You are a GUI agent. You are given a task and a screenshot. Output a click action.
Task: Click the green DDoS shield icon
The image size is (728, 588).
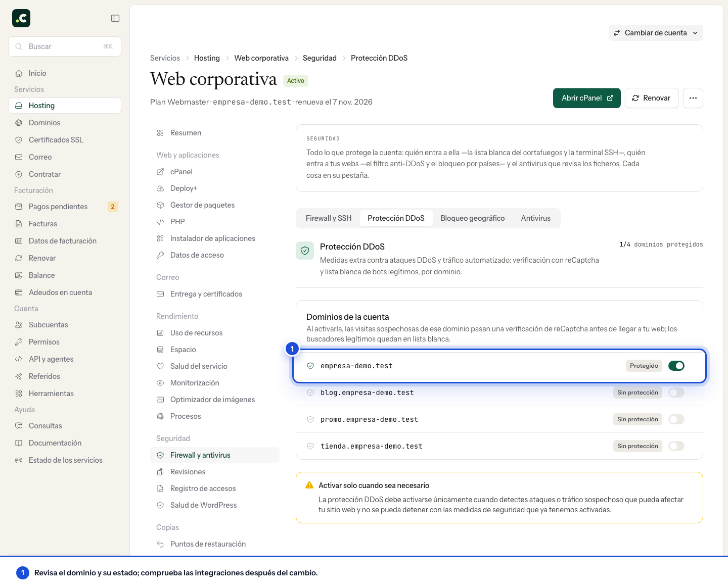coord(305,251)
